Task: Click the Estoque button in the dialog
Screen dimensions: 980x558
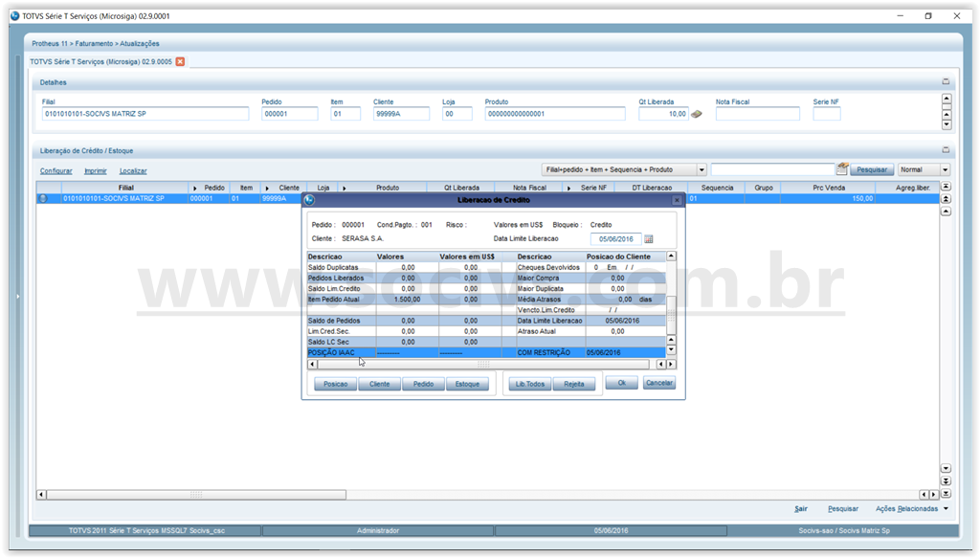Action: click(467, 384)
